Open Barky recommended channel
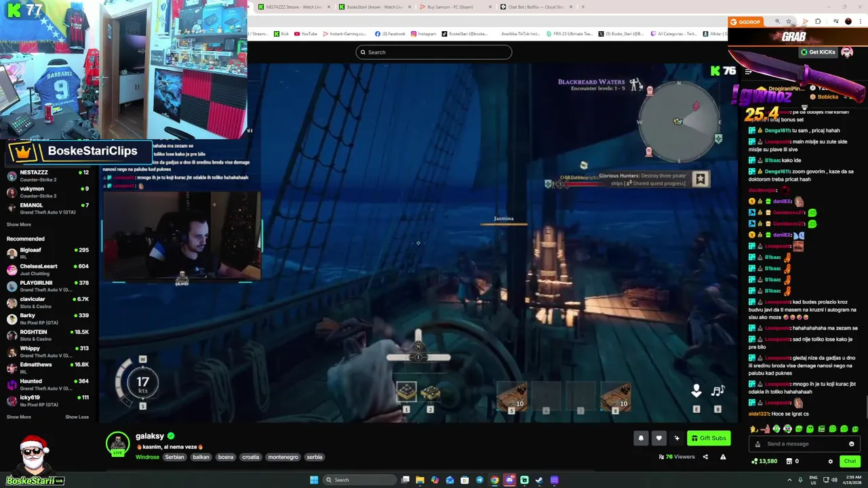 [x=47, y=318]
